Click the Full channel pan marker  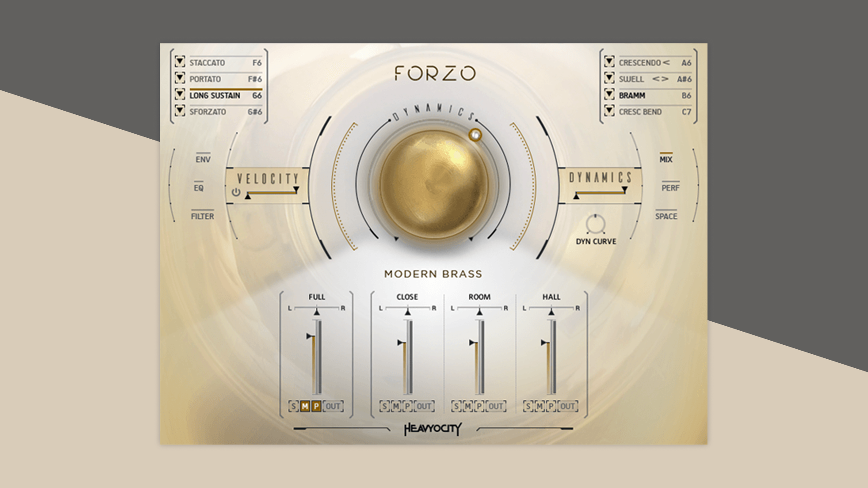(317, 312)
